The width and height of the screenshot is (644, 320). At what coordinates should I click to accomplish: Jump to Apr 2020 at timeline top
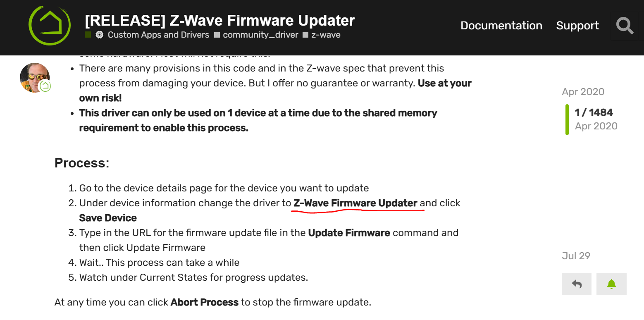[x=583, y=92]
